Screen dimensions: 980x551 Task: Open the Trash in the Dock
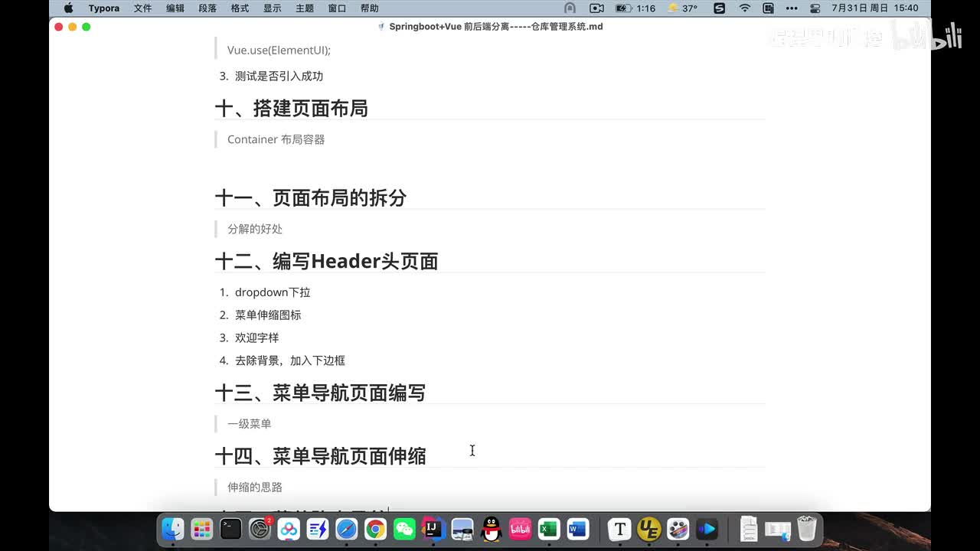coord(807,529)
